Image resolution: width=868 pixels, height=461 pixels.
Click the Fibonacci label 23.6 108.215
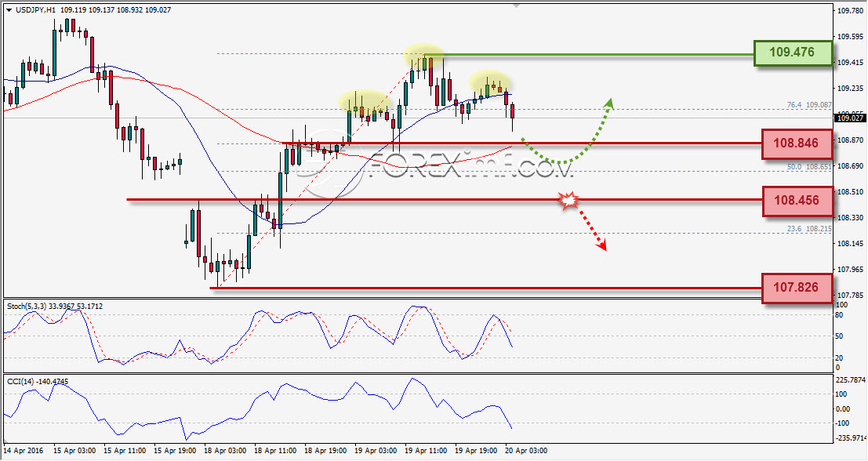pos(809,228)
